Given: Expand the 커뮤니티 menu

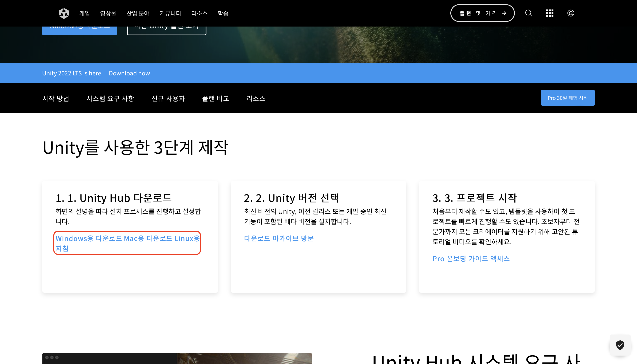Looking at the screenshot, I should (x=170, y=13).
